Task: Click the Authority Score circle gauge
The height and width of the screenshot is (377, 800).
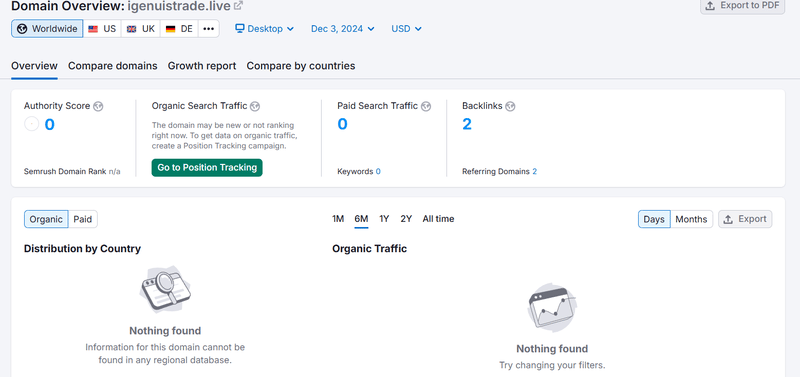Action: pos(32,123)
